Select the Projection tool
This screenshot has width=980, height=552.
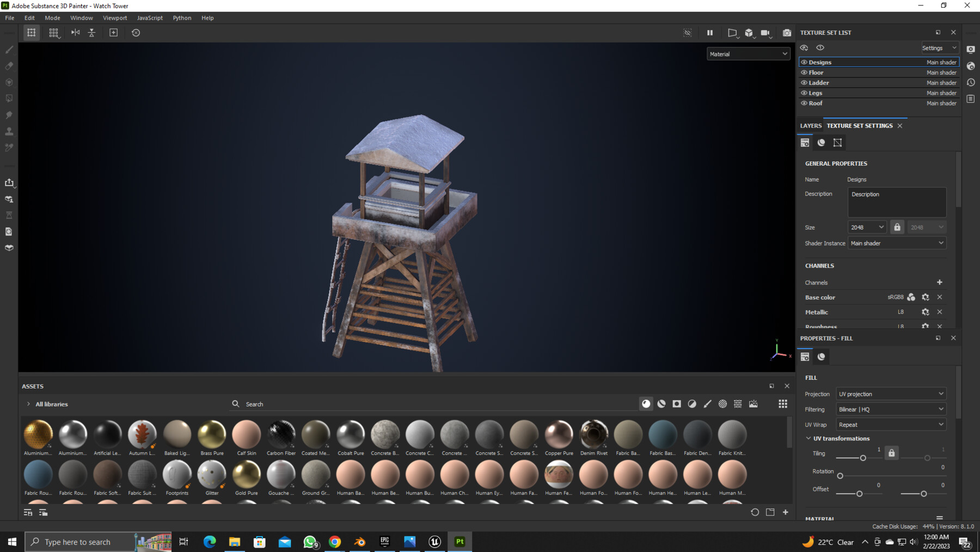[x=9, y=82]
